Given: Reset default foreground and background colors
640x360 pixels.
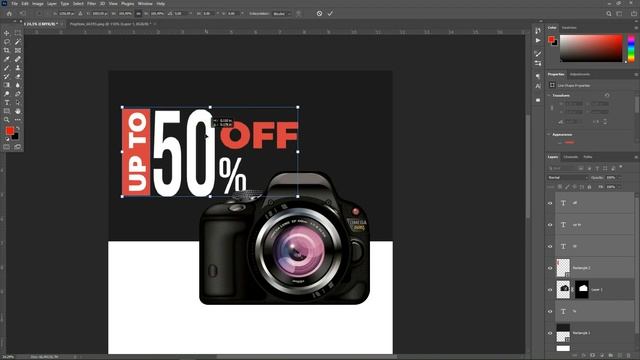Looking at the screenshot, I should pos(7,139).
